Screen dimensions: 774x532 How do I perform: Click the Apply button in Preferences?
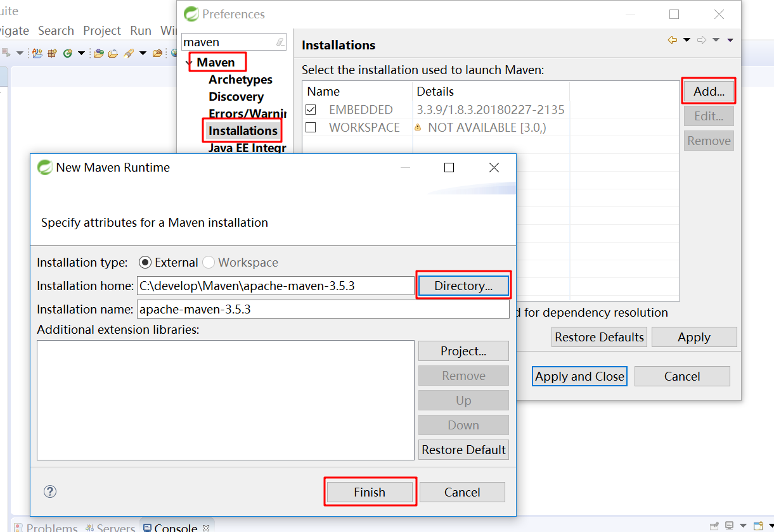[694, 337]
